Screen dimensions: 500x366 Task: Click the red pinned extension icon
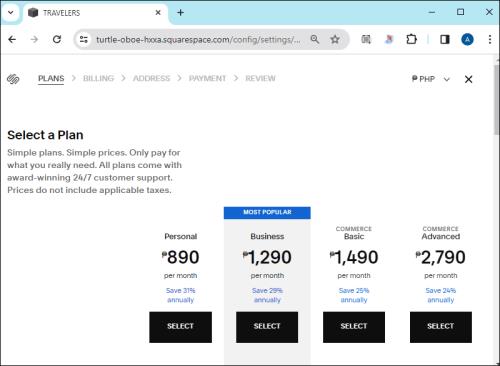click(x=389, y=39)
